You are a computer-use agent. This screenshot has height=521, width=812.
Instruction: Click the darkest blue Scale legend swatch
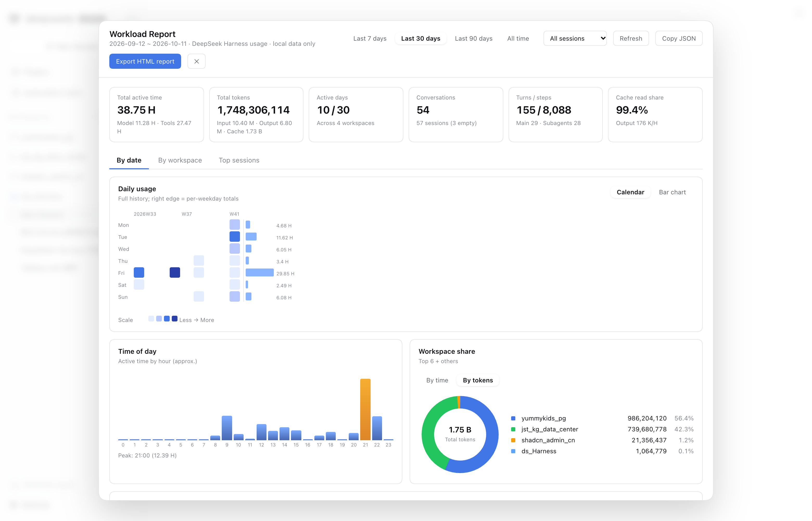174,319
